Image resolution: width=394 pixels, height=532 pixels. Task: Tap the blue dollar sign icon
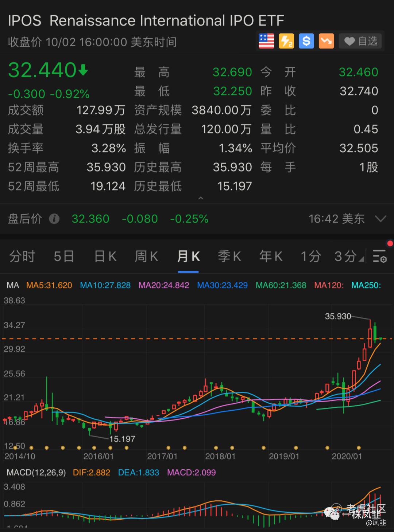pyautogui.click(x=306, y=41)
